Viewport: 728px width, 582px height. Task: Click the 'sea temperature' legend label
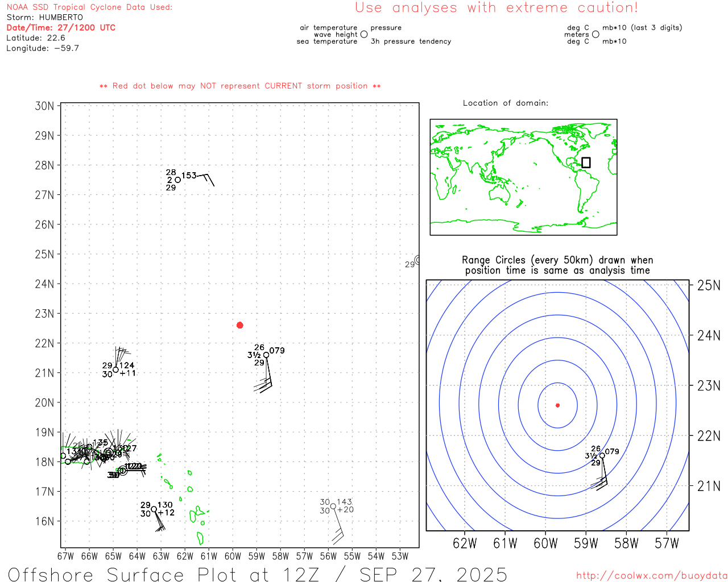[x=327, y=41]
